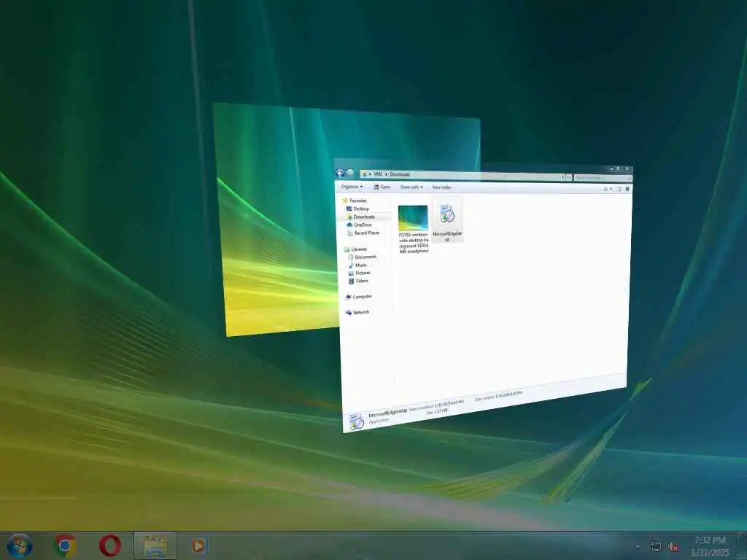Click Downloads in the address bar path

coord(400,174)
